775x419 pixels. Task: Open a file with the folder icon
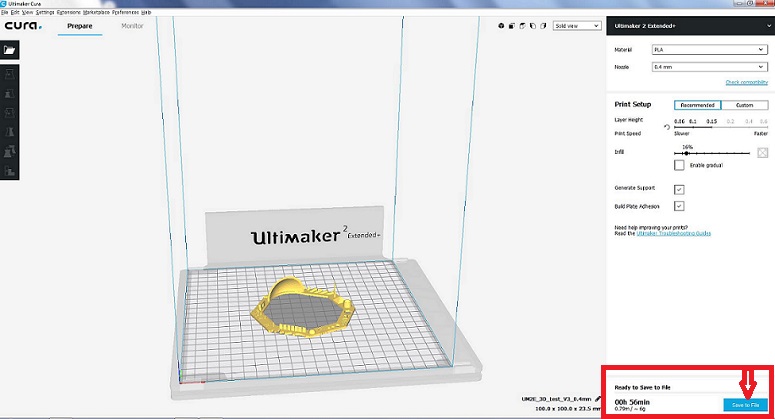[9, 50]
